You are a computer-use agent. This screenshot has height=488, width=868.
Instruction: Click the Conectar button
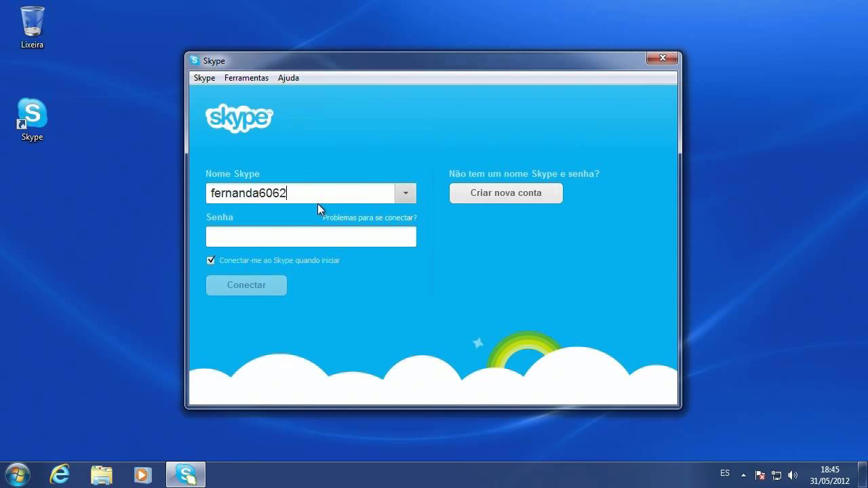pyautogui.click(x=246, y=285)
